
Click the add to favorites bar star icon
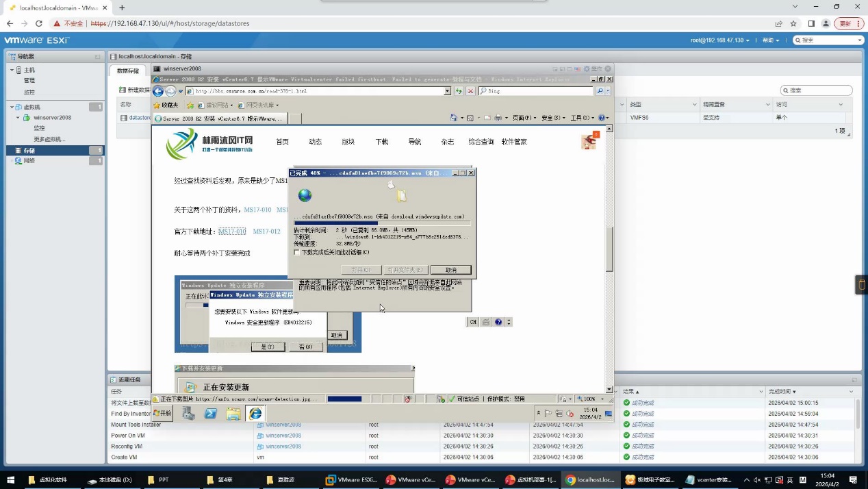(190, 105)
